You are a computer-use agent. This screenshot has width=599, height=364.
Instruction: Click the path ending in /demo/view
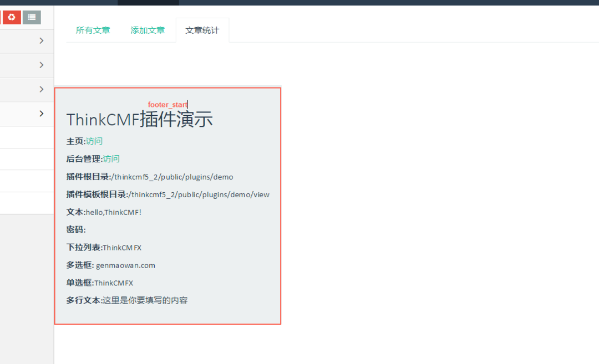click(199, 194)
